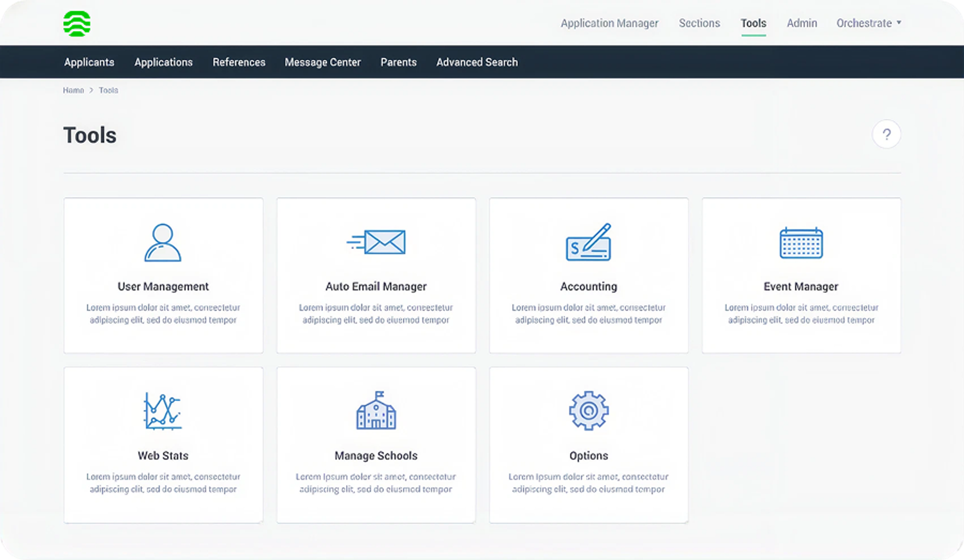
Task: Open the Accounting card title
Action: (x=588, y=287)
